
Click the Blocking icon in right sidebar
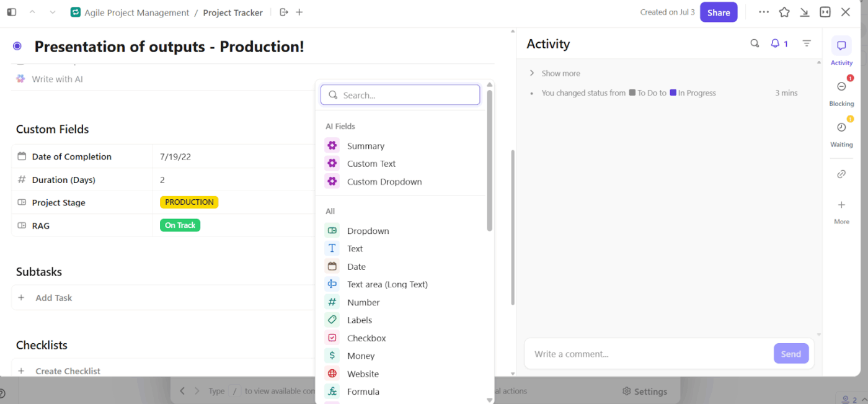(x=841, y=87)
